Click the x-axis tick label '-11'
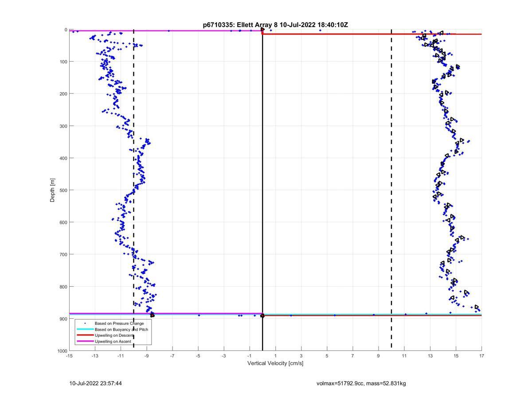The image size is (532, 394). (121, 355)
